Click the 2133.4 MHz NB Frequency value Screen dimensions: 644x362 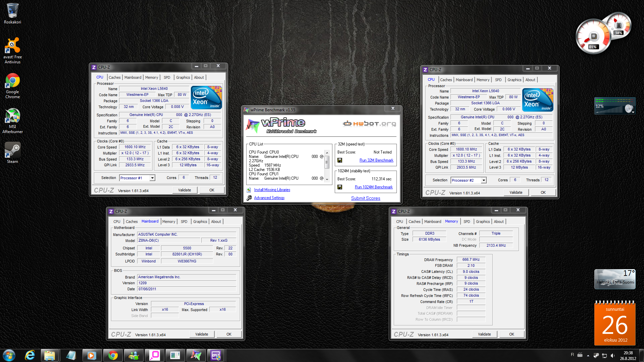[x=496, y=245]
